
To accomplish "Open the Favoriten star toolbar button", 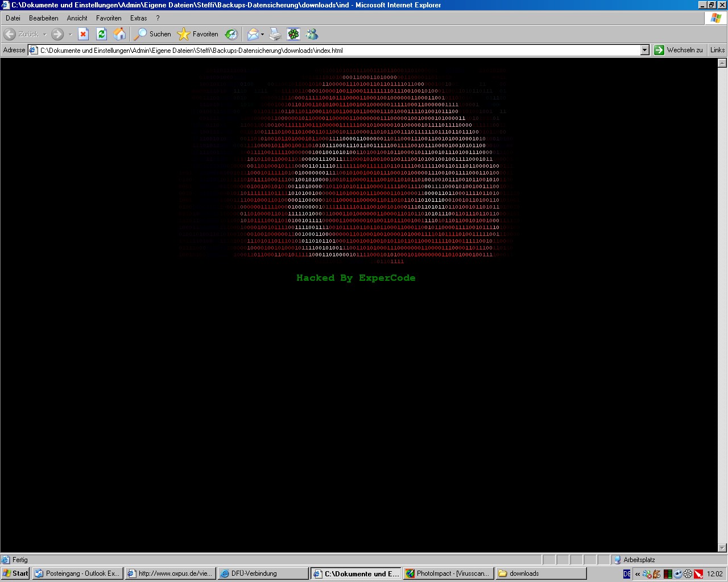I will tap(198, 34).
